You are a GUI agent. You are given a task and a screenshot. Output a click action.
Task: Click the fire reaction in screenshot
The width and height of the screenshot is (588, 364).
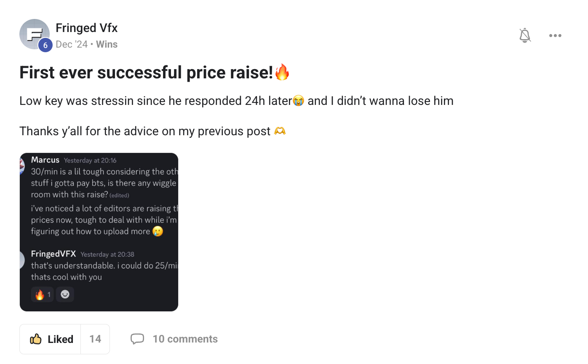coord(42,294)
